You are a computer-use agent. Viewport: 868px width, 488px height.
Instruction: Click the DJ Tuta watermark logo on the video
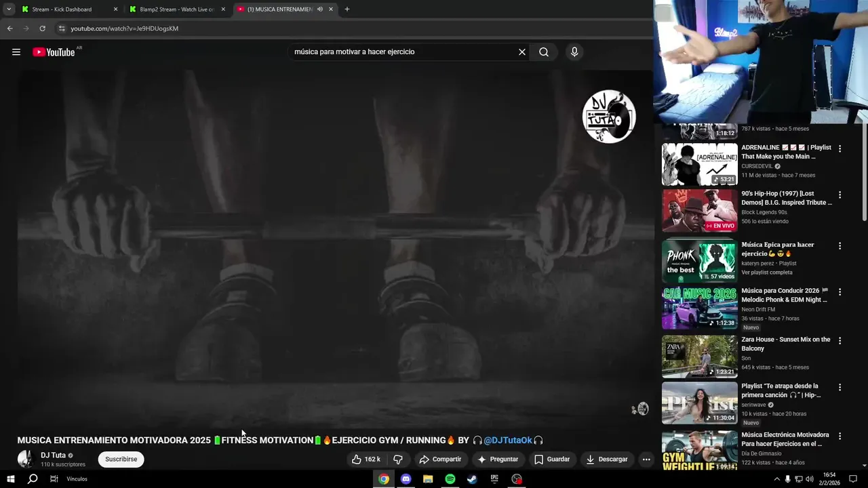click(x=609, y=117)
